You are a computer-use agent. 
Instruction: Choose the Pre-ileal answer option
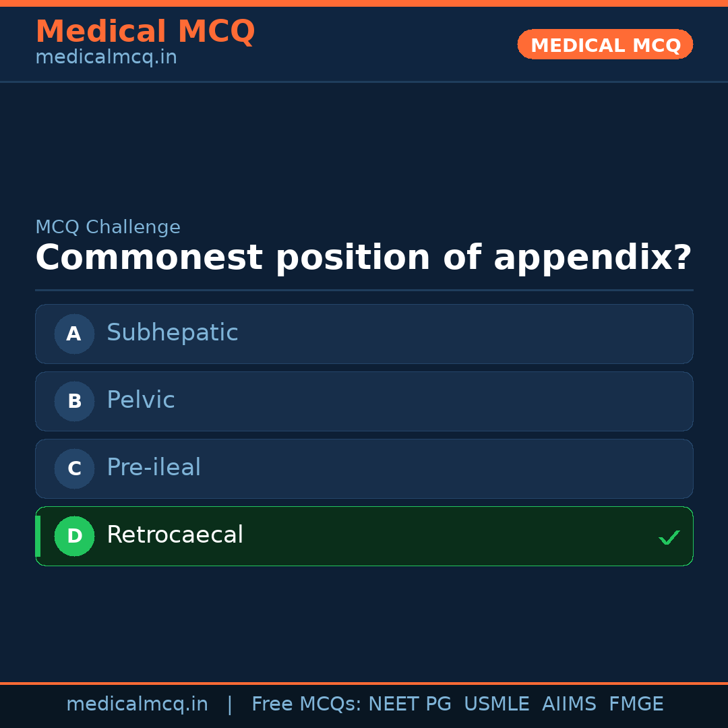pos(364,468)
